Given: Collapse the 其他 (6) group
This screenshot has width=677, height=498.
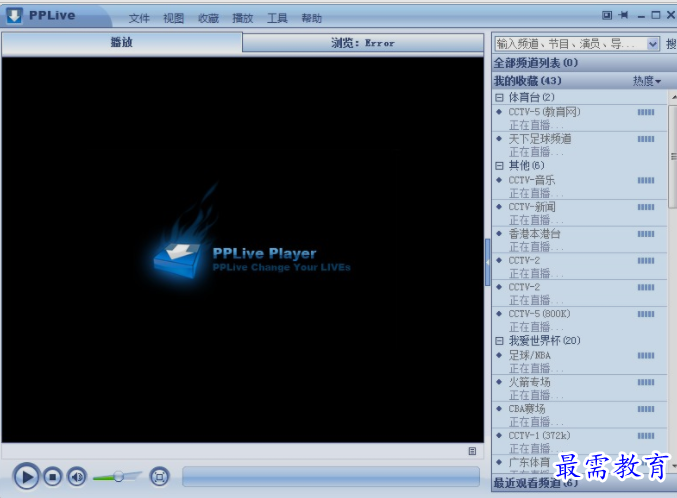Looking at the screenshot, I should pyautogui.click(x=499, y=166).
